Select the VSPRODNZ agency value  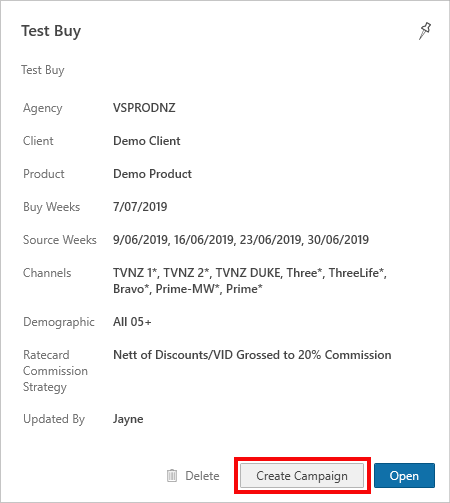pyautogui.click(x=144, y=108)
